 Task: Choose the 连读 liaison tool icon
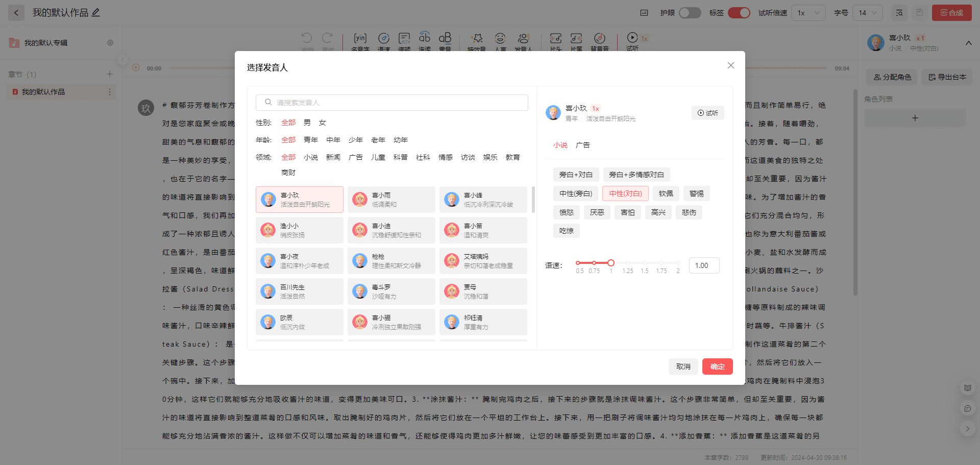point(425,38)
